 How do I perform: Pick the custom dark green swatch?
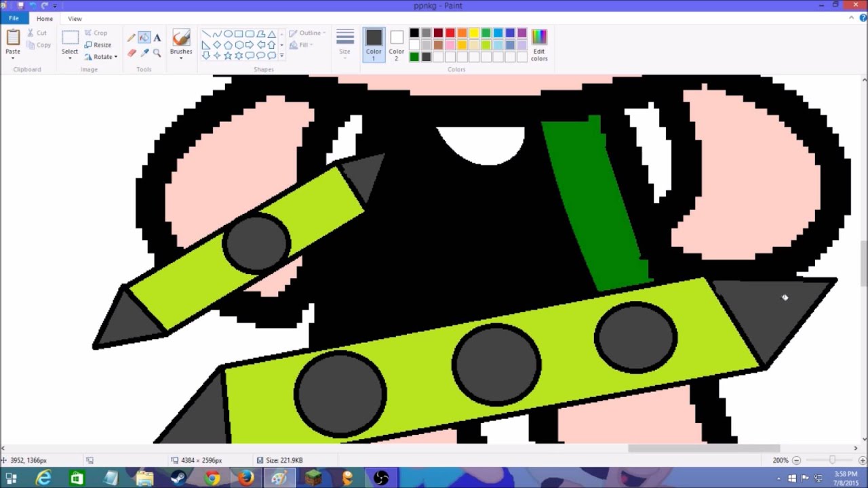[414, 57]
